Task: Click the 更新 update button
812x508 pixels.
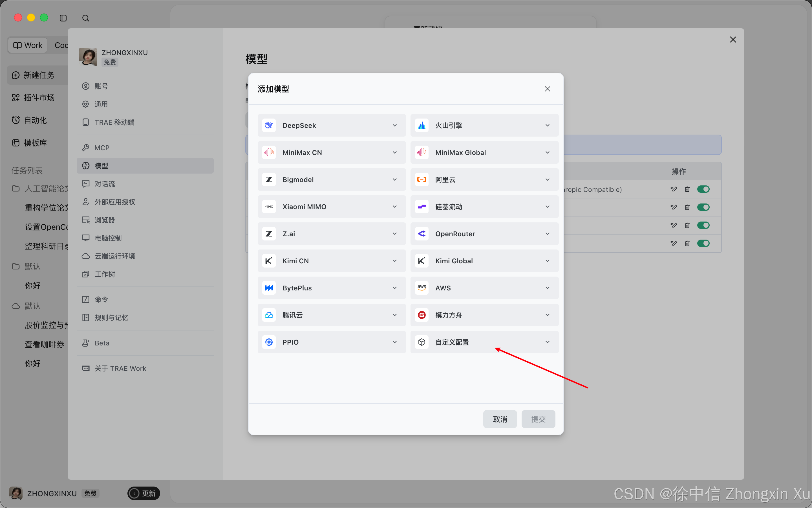Action: point(144,493)
